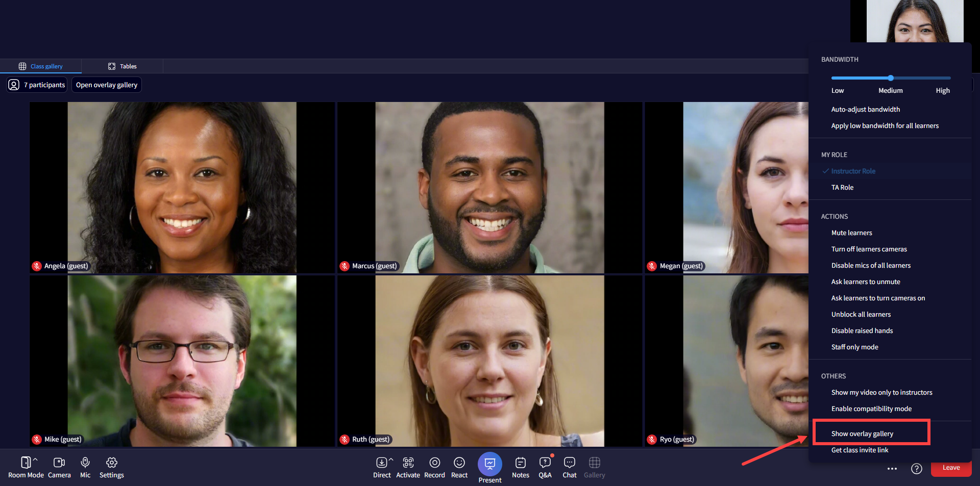Screen dimensions: 980x486
Task: Click Mike's muted mic icon
Action: [37, 439]
